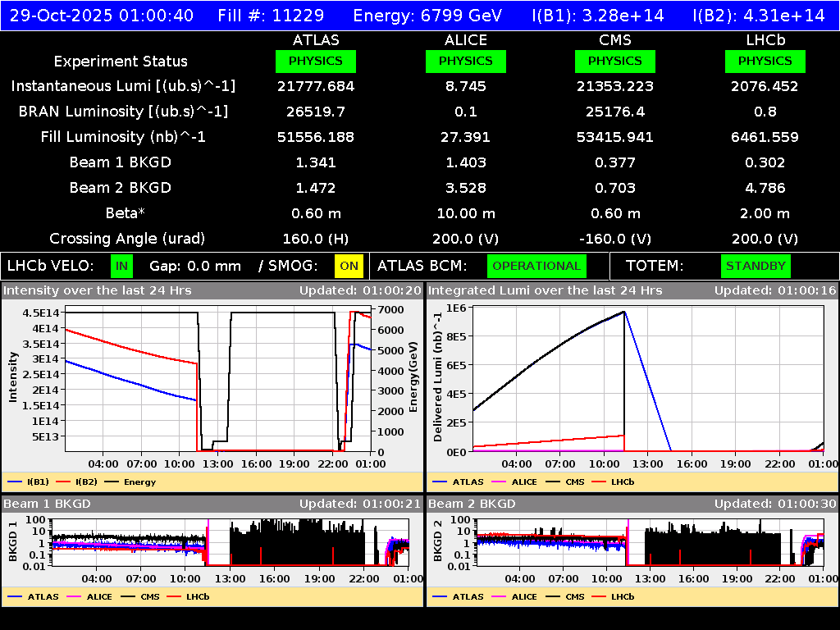Screen dimensions: 840x630
Task: Select the ATLAS BCM OPERATIONAL indicator
Action: [x=536, y=266]
